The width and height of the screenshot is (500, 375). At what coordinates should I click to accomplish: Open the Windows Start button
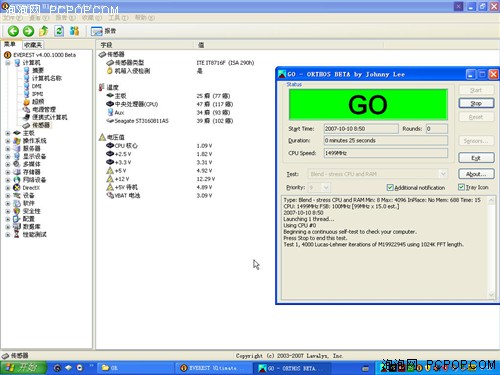[24, 368]
